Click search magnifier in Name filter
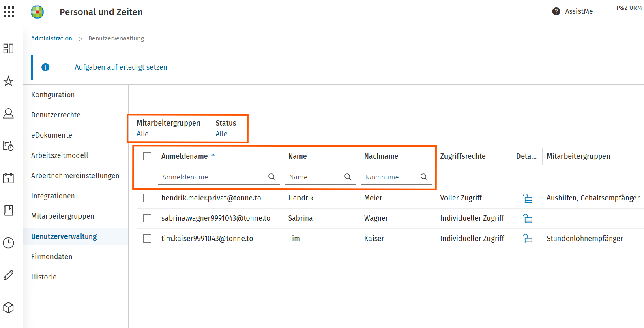The width and height of the screenshot is (644, 328). coord(348,177)
